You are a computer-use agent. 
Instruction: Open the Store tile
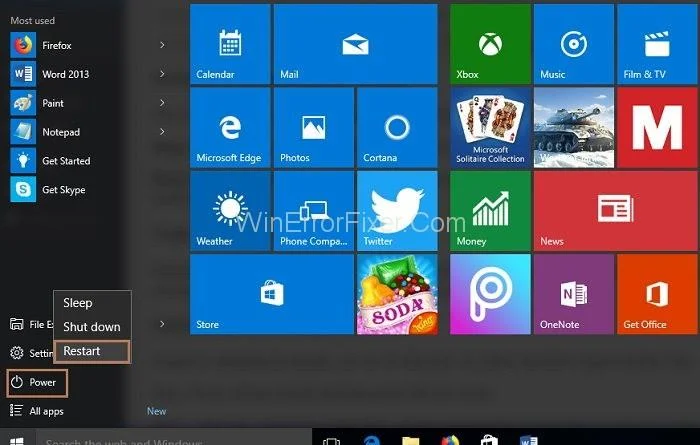pyautogui.click(x=272, y=295)
